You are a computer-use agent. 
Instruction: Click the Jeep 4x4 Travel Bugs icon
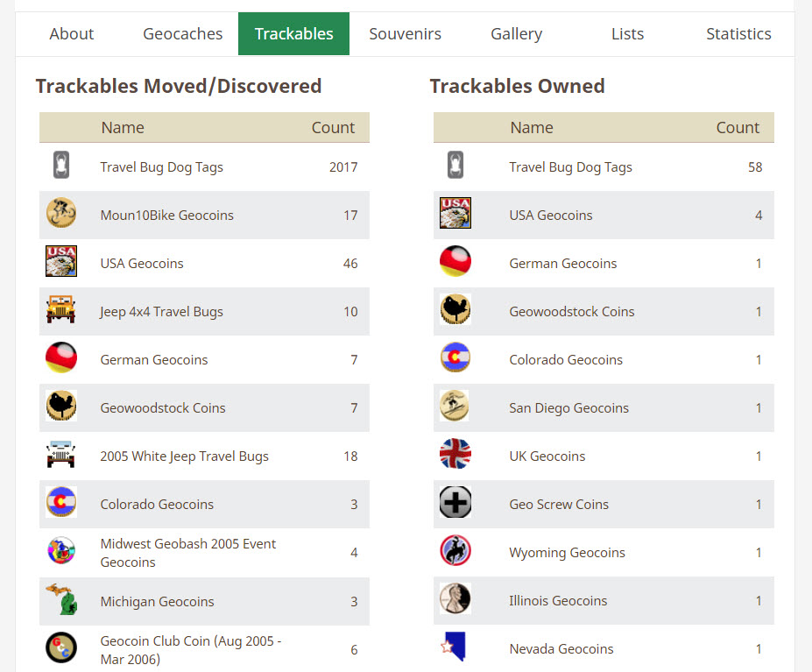click(x=61, y=310)
